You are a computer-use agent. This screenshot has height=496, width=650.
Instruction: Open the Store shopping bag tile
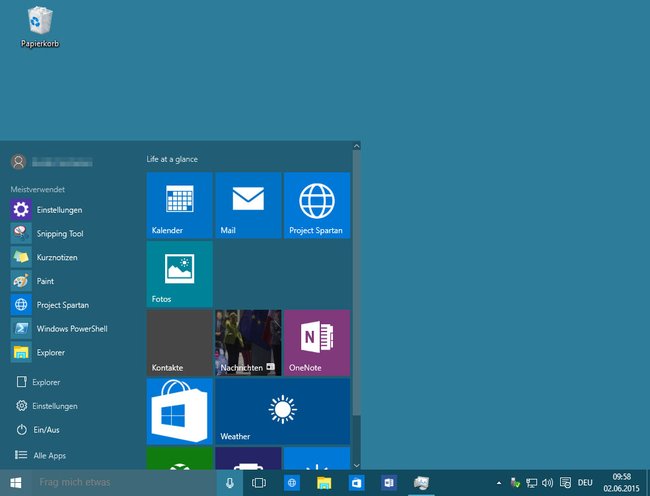(x=179, y=411)
